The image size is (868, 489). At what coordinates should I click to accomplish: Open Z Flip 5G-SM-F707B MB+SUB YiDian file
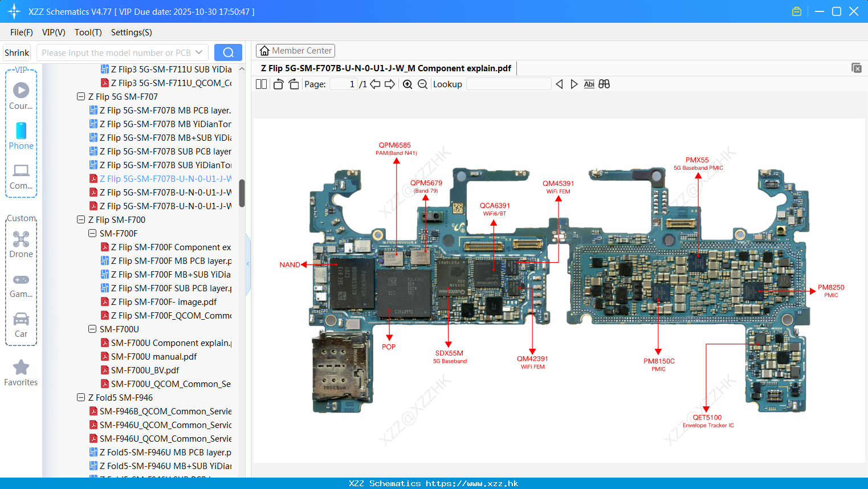160,137
